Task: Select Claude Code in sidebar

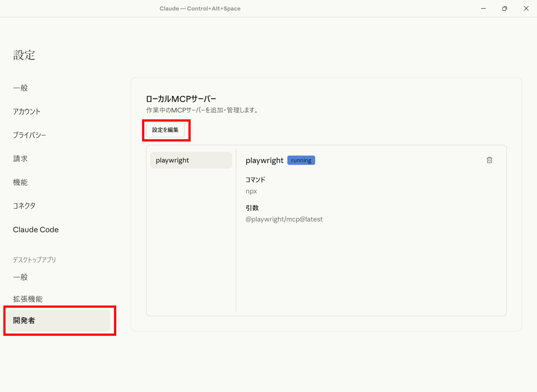Action: pyautogui.click(x=36, y=230)
